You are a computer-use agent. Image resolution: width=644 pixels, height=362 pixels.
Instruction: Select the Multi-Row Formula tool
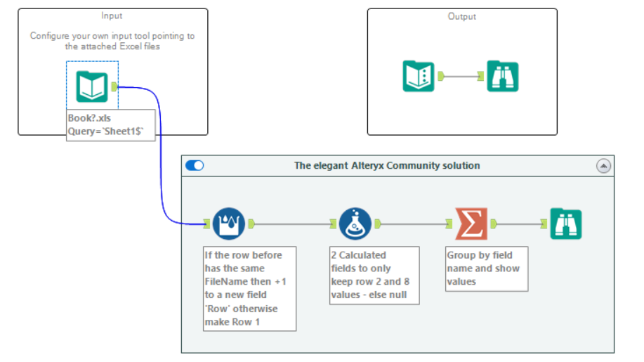[229, 224]
